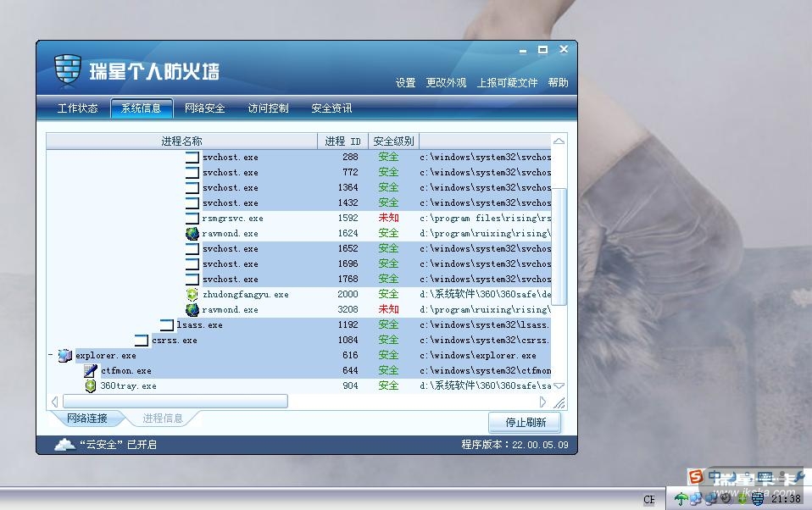Select the svchost.exe icon for PID 1432
The image size is (812, 510).
tap(192, 203)
